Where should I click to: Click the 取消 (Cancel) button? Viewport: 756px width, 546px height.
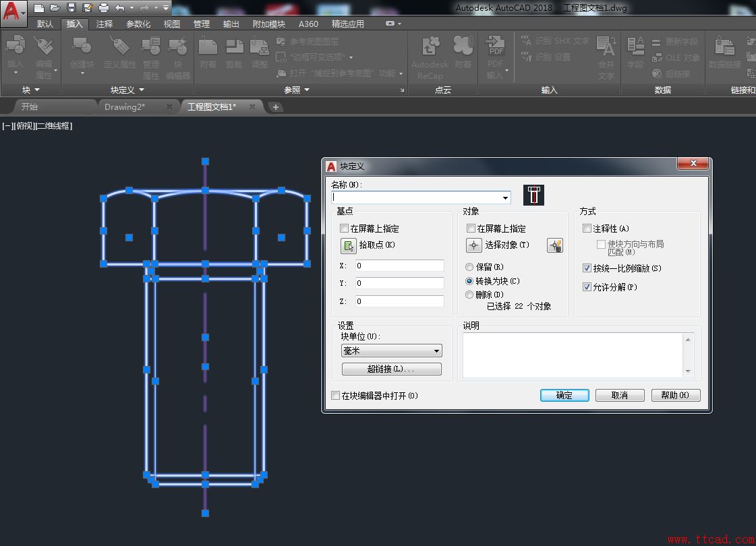[x=620, y=395]
